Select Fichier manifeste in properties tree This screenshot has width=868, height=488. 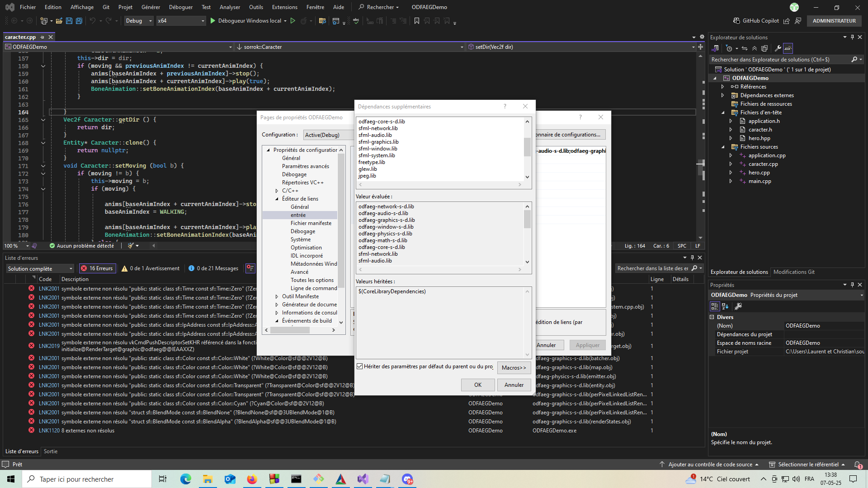tap(311, 223)
